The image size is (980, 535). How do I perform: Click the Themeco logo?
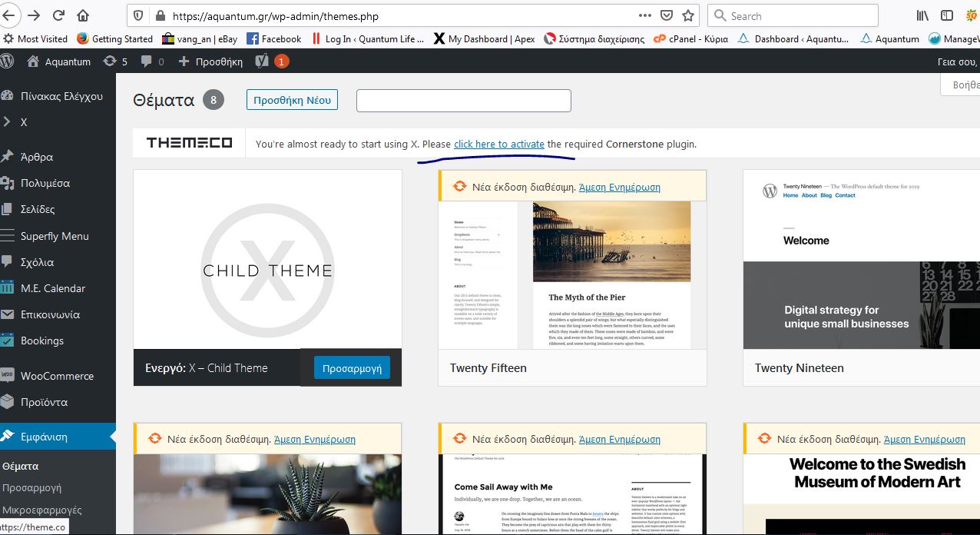[x=189, y=143]
